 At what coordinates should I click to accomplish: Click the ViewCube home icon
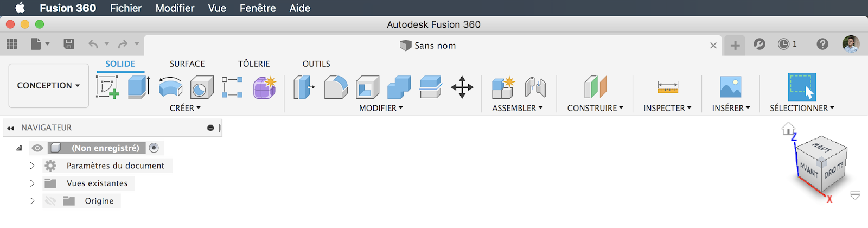[788, 129]
